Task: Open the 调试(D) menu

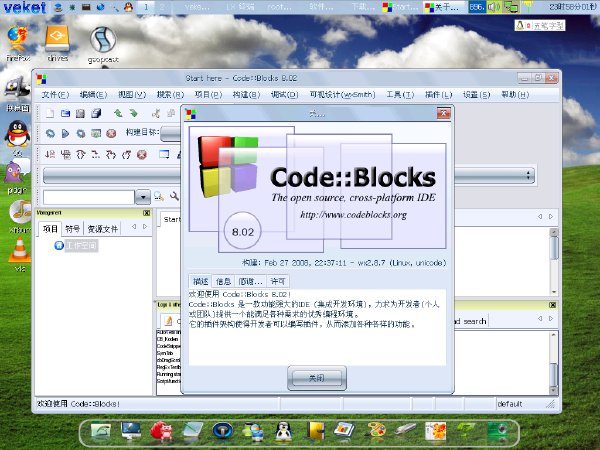Action: pyautogui.click(x=285, y=95)
